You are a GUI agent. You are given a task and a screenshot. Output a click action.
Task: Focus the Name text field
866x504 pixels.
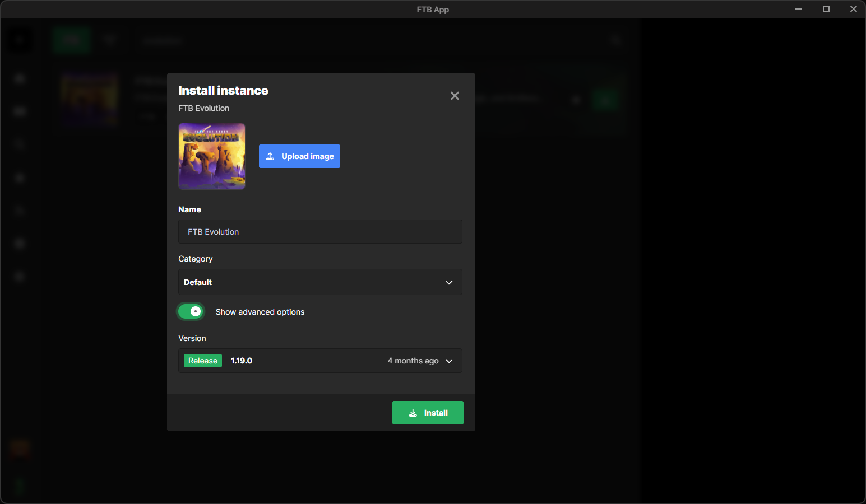coord(319,232)
